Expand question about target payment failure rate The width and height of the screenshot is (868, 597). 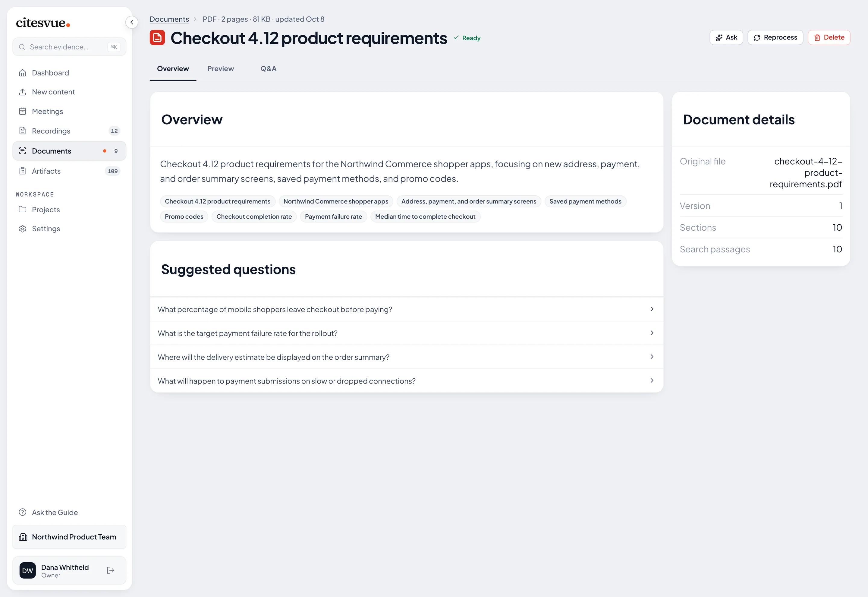(407, 333)
